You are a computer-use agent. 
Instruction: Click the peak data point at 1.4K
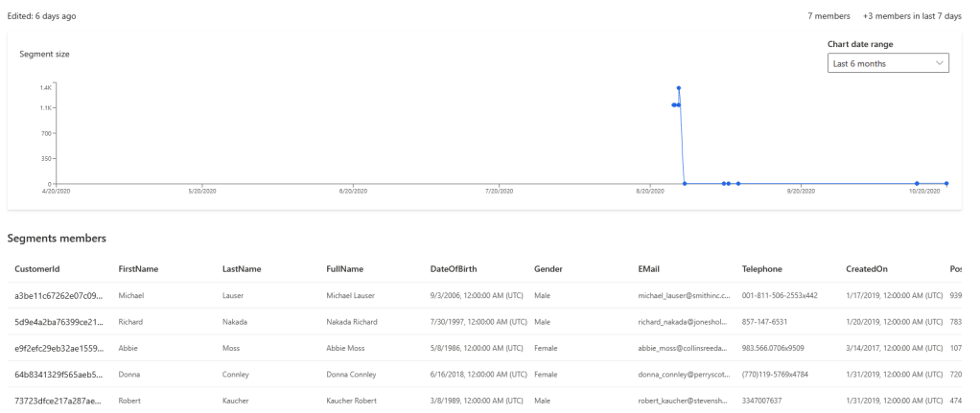(679, 88)
